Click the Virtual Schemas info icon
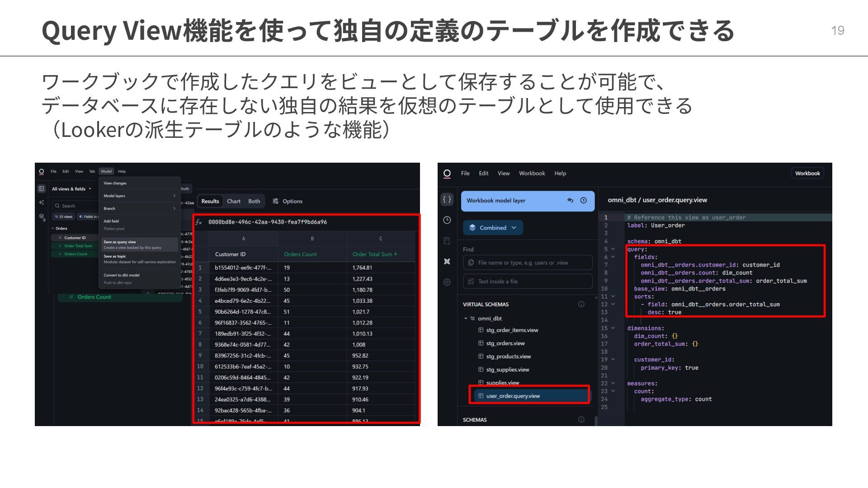This screenshot has width=868, height=488. [581, 305]
